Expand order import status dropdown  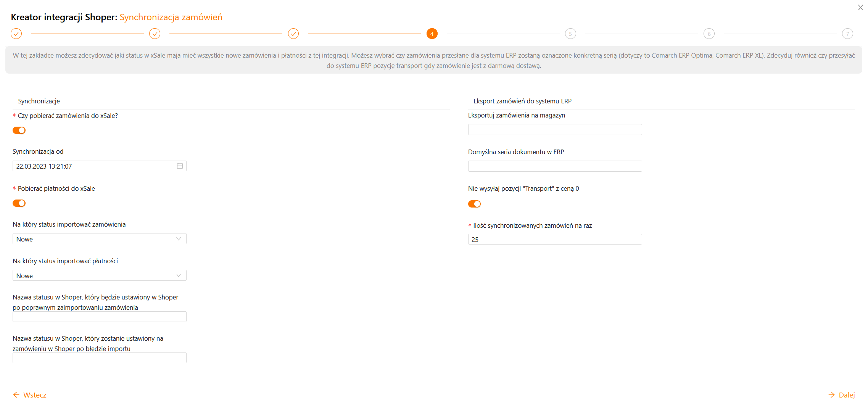[99, 239]
